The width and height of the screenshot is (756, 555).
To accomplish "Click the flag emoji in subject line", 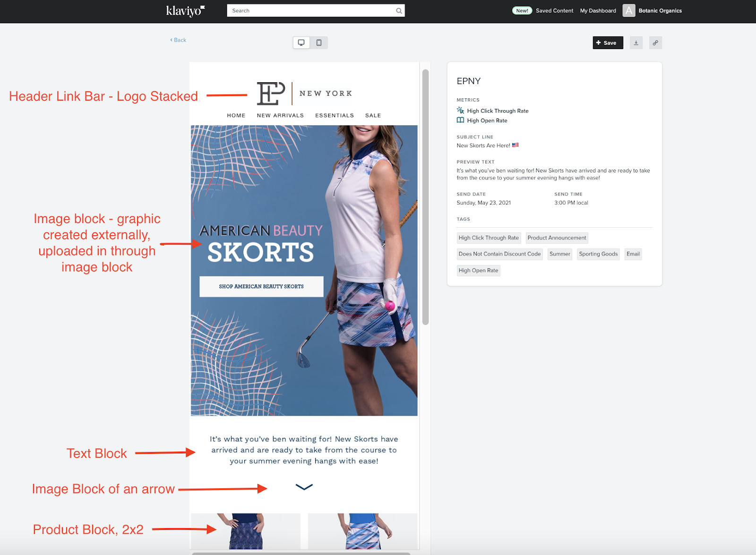I will pyautogui.click(x=515, y=145).
